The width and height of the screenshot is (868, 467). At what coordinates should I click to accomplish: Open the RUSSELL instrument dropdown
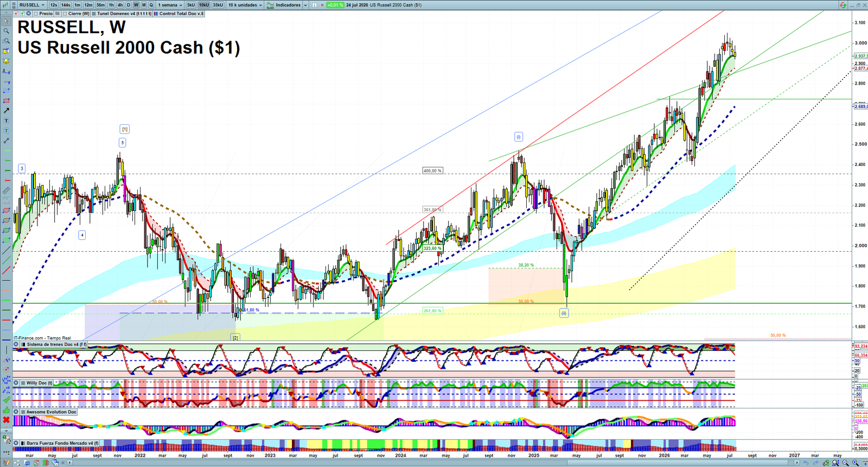(x=32, y=5)
